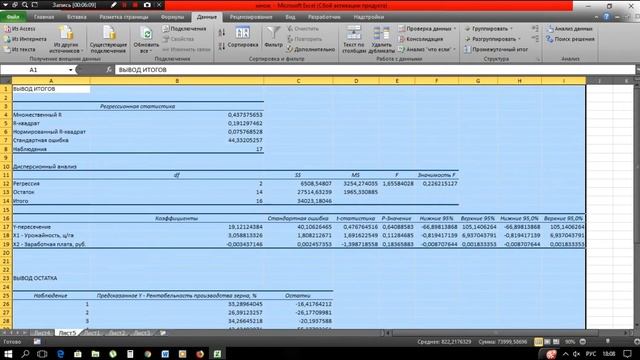Adjust the zoom slider handle

(608, 342)
